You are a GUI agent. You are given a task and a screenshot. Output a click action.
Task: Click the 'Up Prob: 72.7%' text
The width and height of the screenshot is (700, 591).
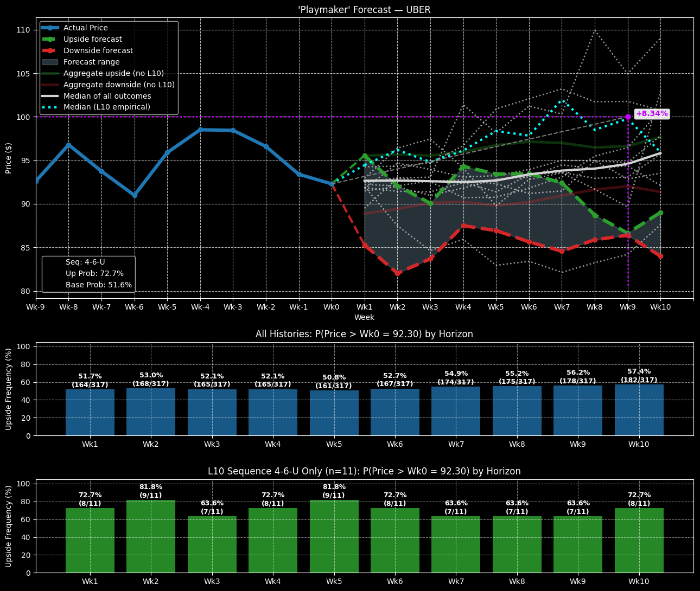(94, 274)
